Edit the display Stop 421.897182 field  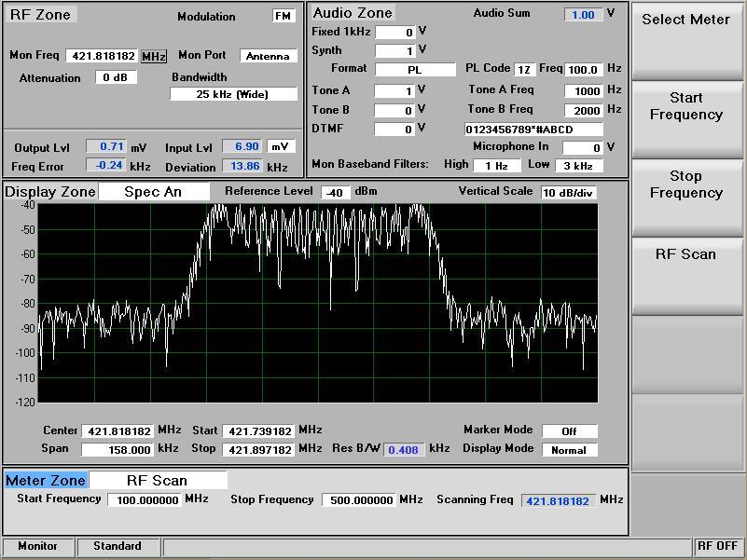(x=258, y=449)
